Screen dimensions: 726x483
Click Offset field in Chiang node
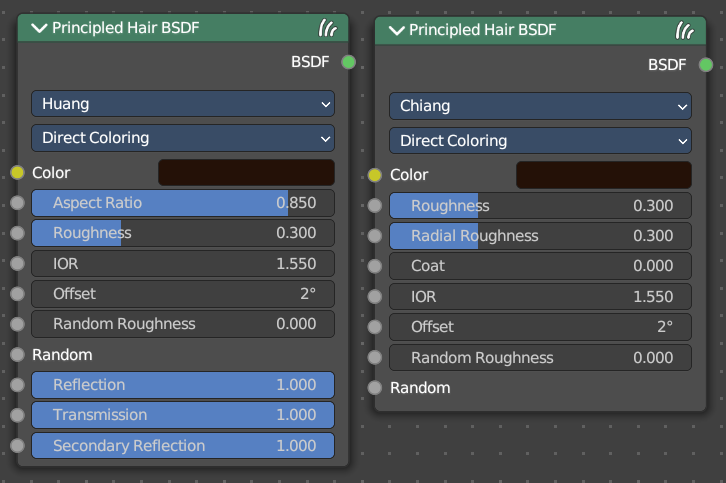tap(540, 327)
